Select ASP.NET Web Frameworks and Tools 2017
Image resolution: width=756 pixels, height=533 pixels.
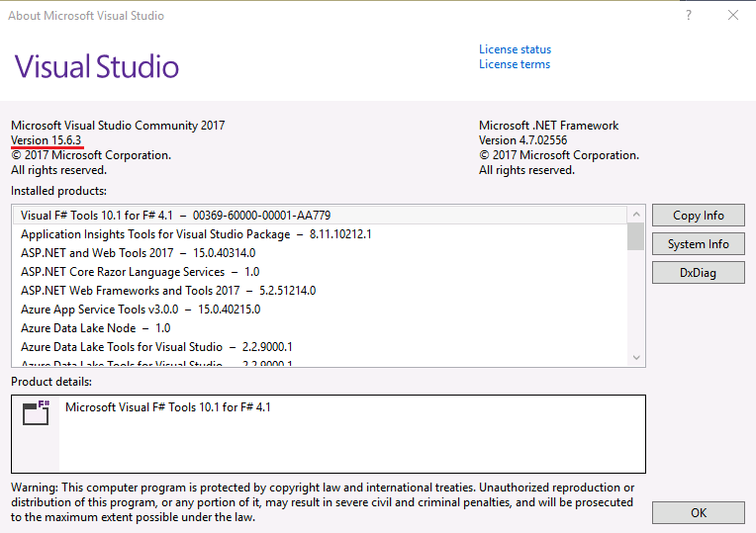coord(167,291)
